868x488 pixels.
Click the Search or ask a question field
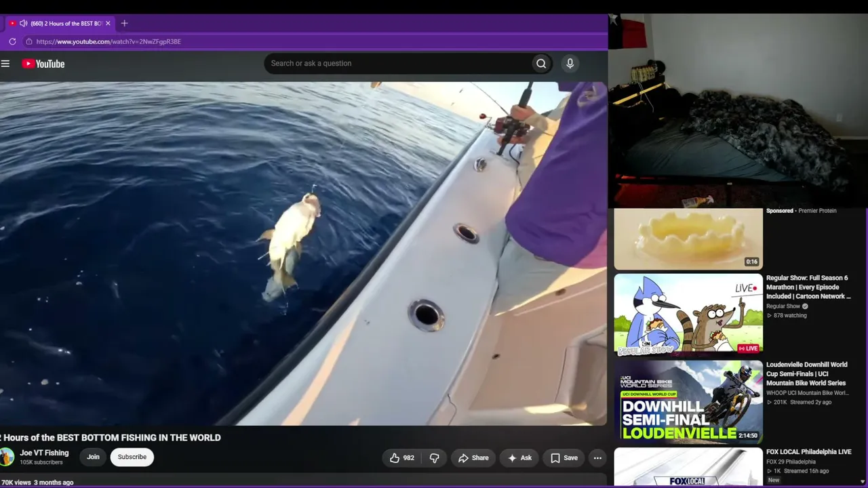click(397, 64)
